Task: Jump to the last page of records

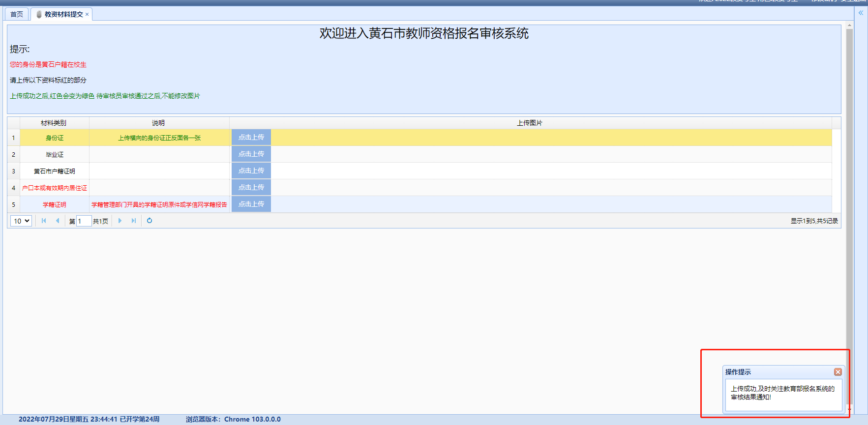Action: pyautogui.click(x=134, y=221)
